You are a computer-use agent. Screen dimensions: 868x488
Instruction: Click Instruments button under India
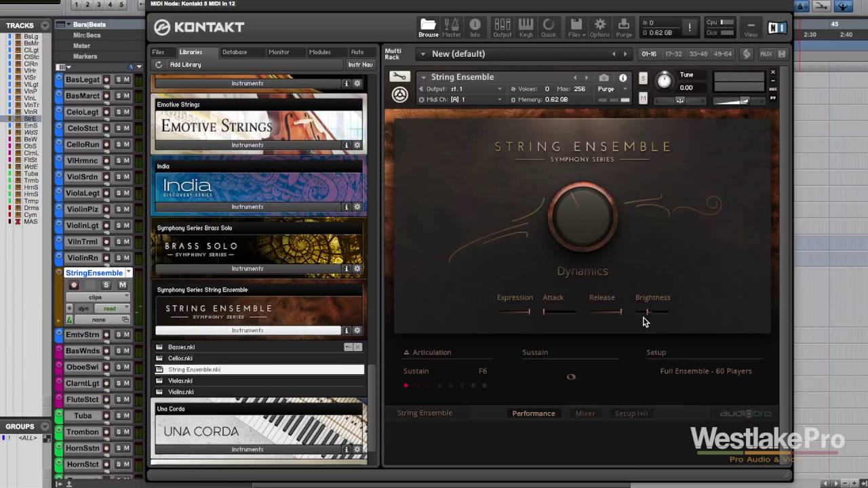pos(248,207)
